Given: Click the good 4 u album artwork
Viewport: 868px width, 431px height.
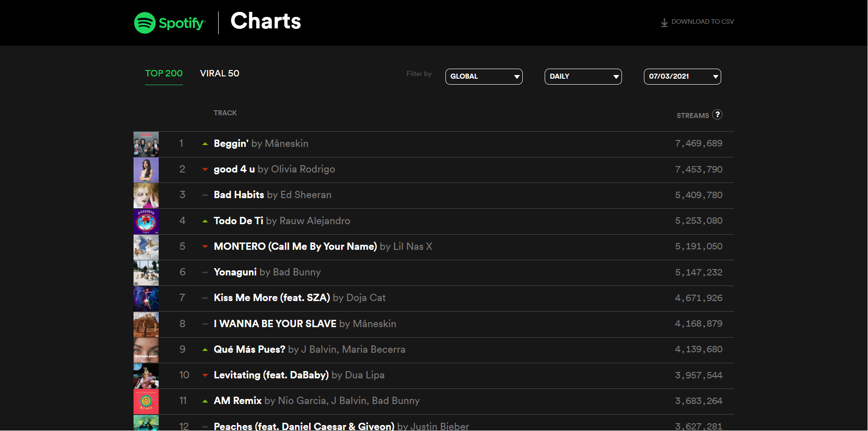Looking at the screenshot, I should click(x=146, y=170).
